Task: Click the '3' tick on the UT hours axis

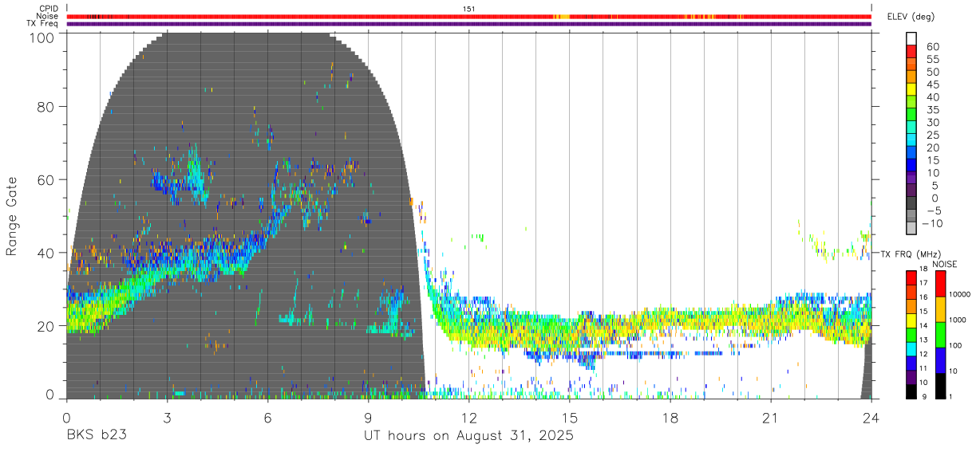Action: click(167, 417)
